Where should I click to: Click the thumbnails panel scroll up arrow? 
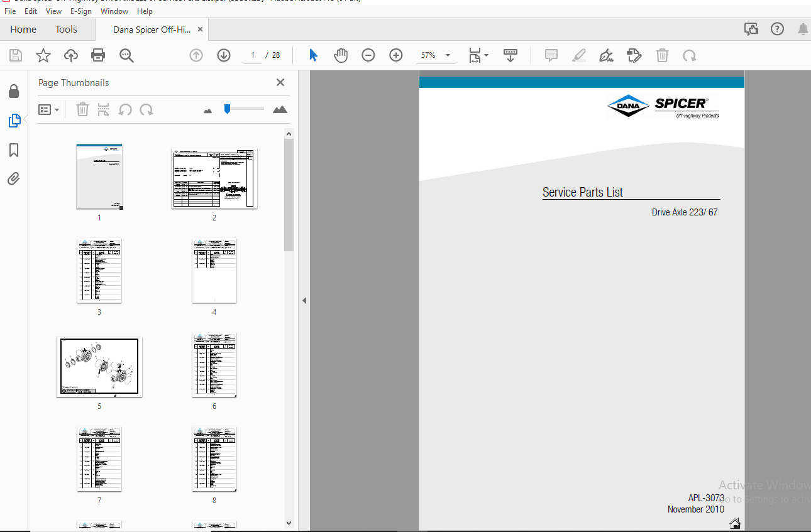(289, 133)
